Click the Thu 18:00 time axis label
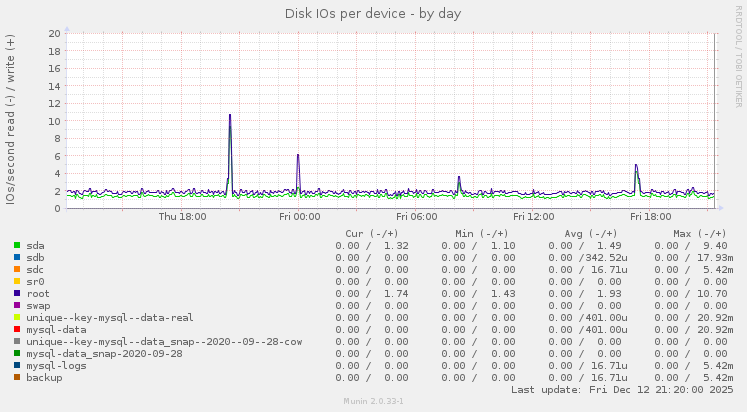The image size is (747, 412). coord(182,216)
